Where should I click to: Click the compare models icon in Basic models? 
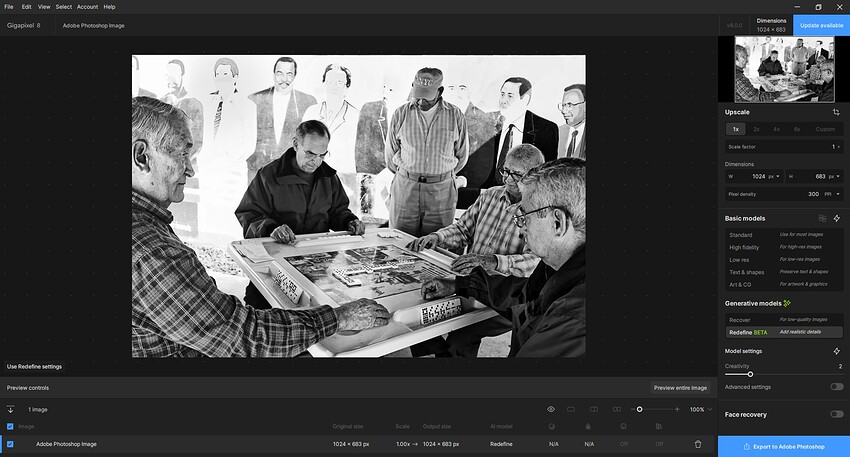pyautogui.click(x=822, y=218)
